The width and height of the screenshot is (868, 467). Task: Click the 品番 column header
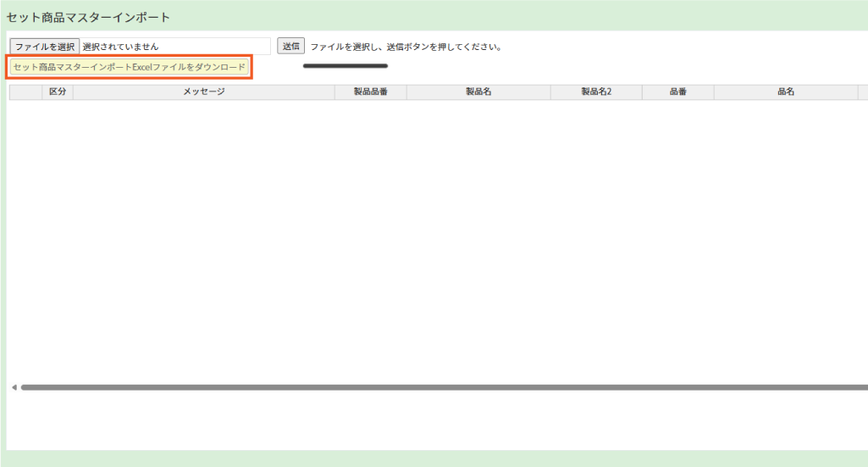pos(677,92)
